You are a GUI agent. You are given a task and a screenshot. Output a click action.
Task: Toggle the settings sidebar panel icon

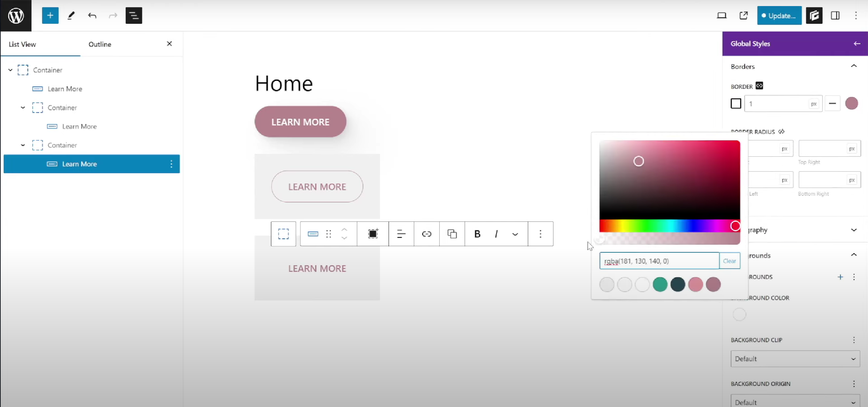835,16
